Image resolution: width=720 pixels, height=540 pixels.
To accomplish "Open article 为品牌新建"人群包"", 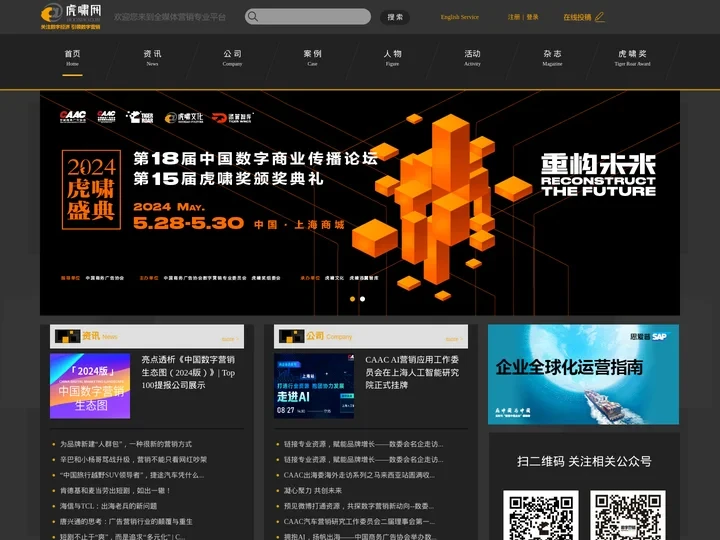I will (126, 444).
